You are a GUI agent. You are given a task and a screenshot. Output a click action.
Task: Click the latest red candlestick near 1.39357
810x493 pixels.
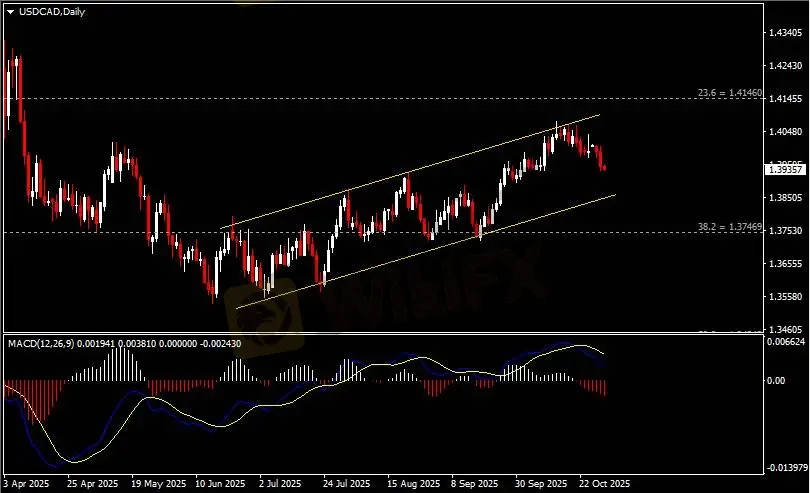click(x=604, y=167)
